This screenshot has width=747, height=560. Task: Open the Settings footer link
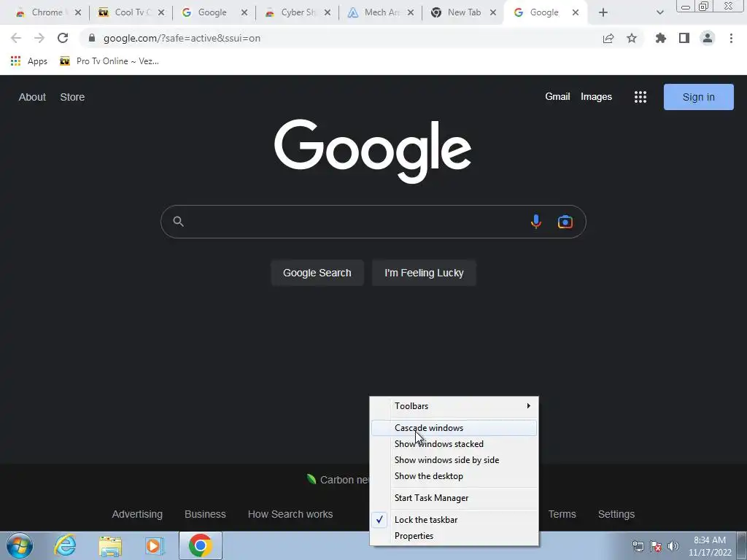(616, 514)
